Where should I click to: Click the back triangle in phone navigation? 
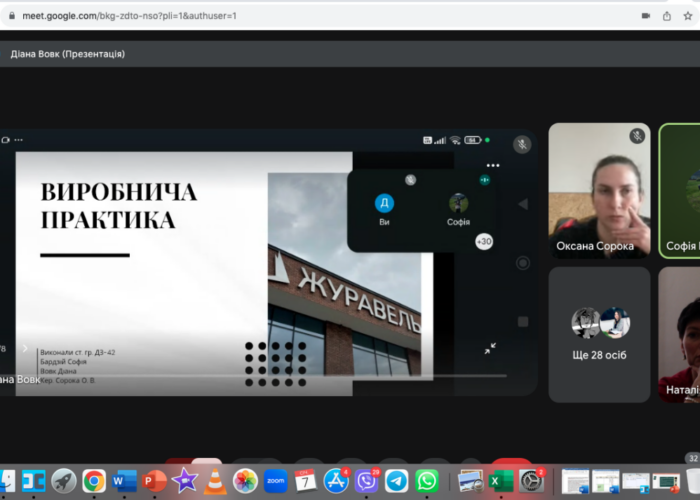click(522, 204)
